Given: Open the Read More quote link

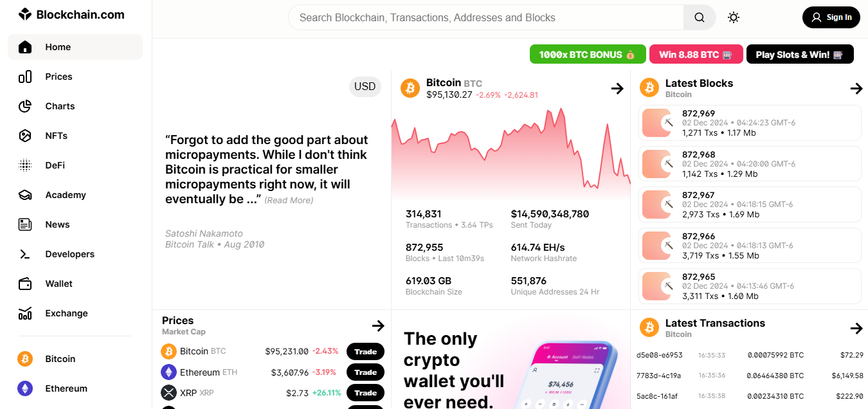Looking at the screenshot, I should point(289,201).
